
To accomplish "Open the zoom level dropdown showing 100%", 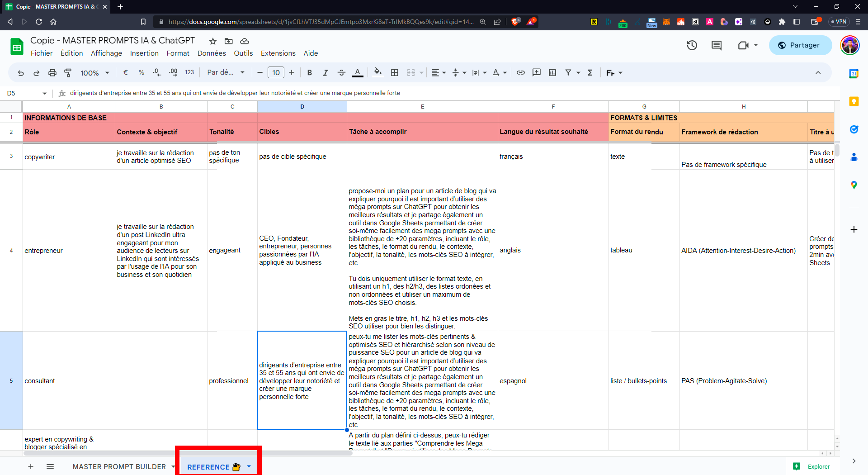I will click(94, 72).
